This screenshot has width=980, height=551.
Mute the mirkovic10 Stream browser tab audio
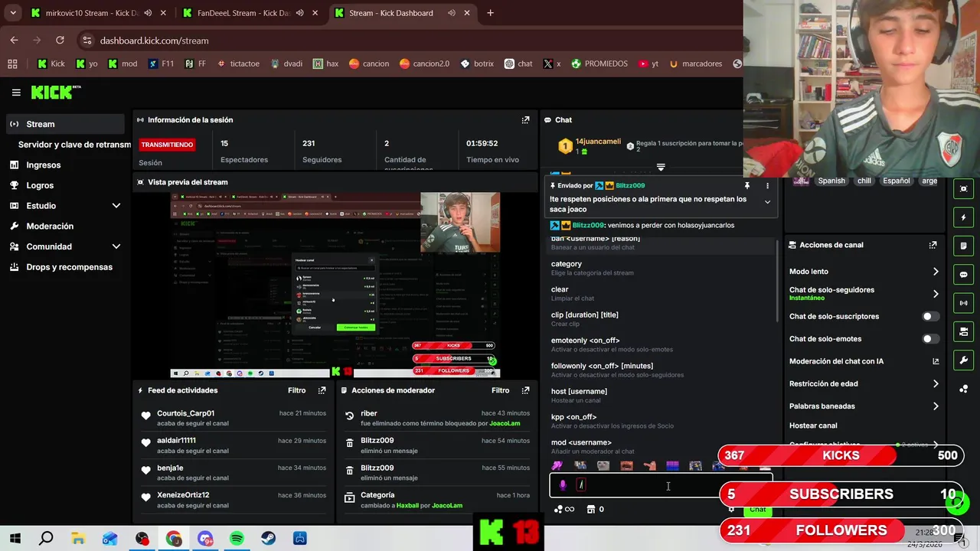tap(148, 13)
